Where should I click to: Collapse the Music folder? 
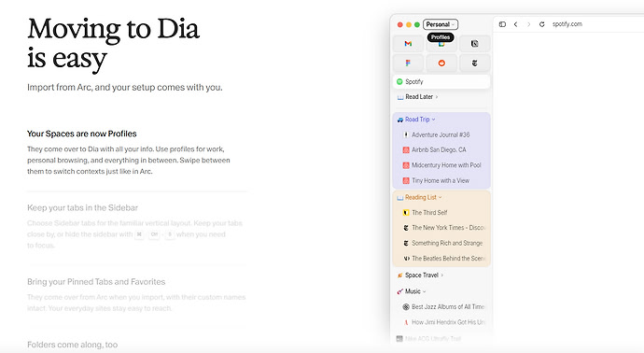[x=412, y=291]
